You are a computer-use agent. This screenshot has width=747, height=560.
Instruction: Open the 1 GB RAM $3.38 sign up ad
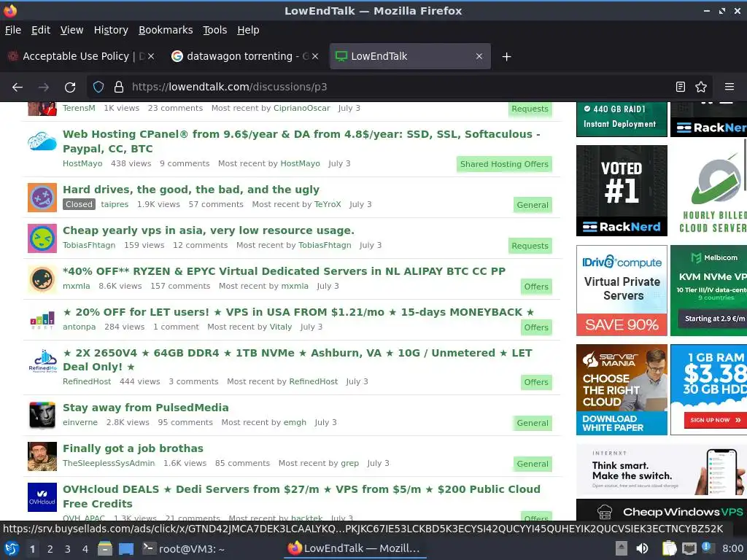(x=708, y=389)
